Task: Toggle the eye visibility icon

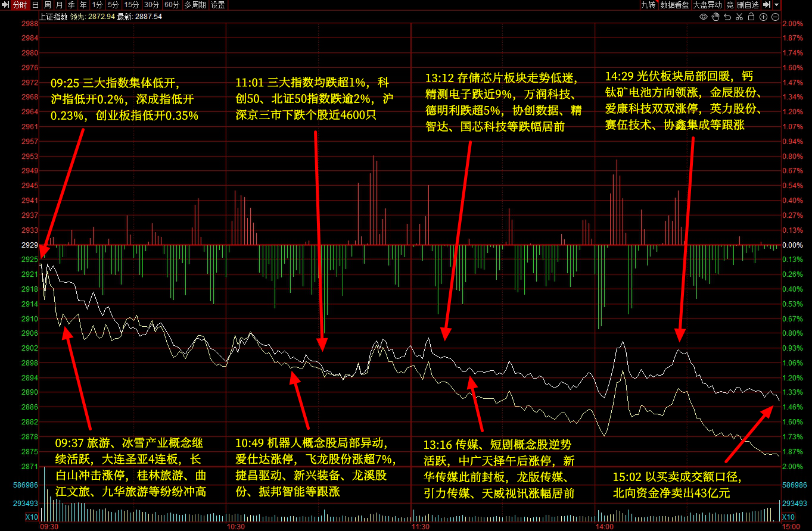Action: 704,17
